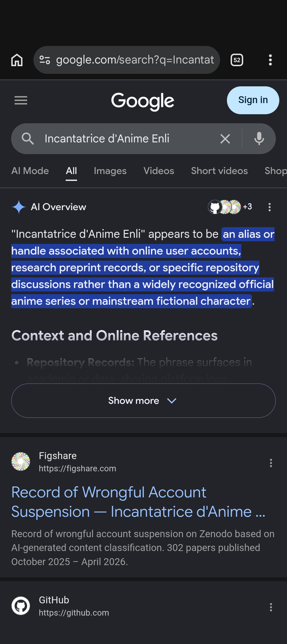Switch to the AI Mode tab

click(x=30, y=171)
